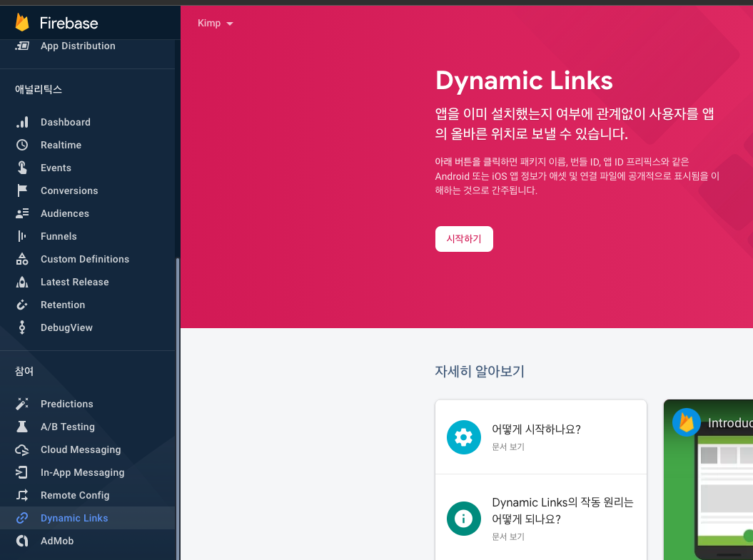This screenshot has height=560, width=753.
Task: Click 문서 보기 under Dynamic Links 작동 원리
Action: (508, 536)
